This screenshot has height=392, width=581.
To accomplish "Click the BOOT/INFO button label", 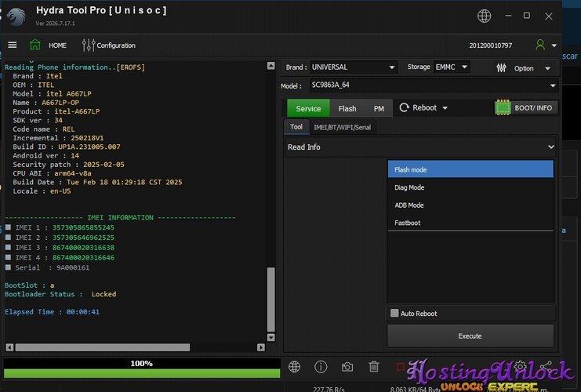I will coord(533,108).
